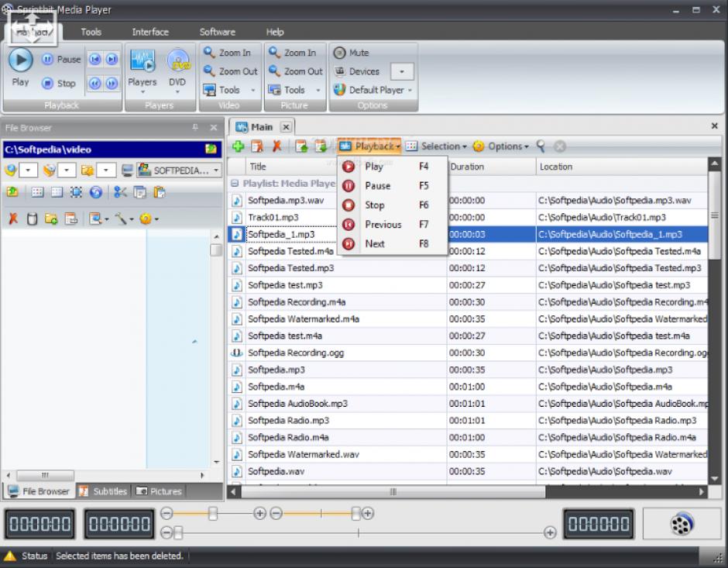Select the Softpedia Recording.ogg row
This screenshot has height=568, width=728.
[468, 353]
